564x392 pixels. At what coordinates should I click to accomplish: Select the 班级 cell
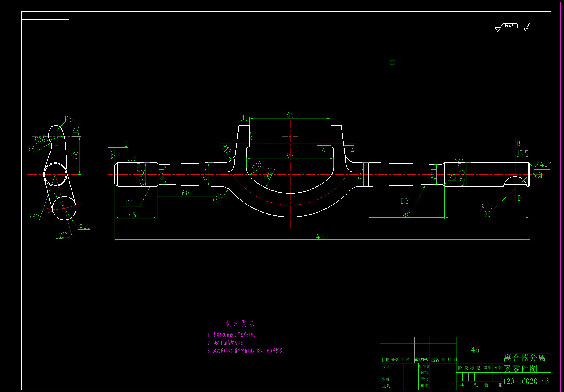[x=425, y=373]
